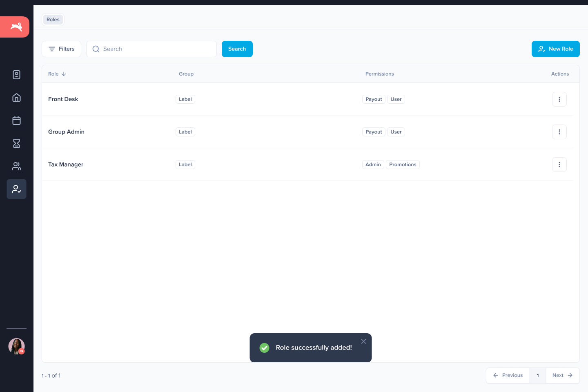
Task: Close the role added notification
Action: [363, 341]
